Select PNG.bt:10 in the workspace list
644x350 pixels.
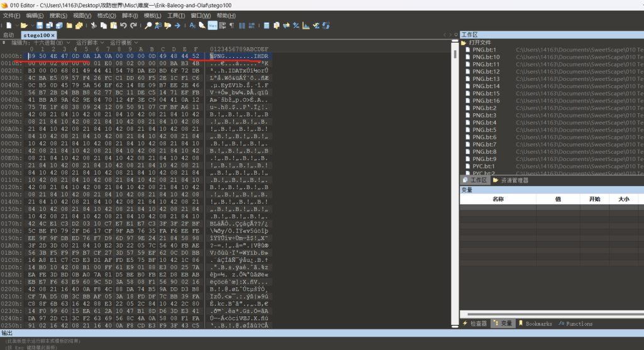tap(486, 57)
